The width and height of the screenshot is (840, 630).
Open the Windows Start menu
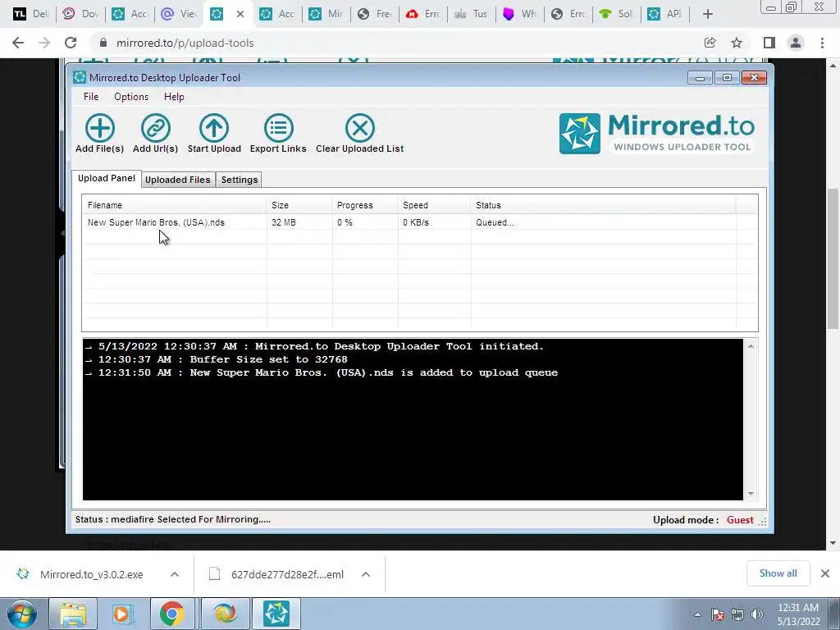click(21, 614)
